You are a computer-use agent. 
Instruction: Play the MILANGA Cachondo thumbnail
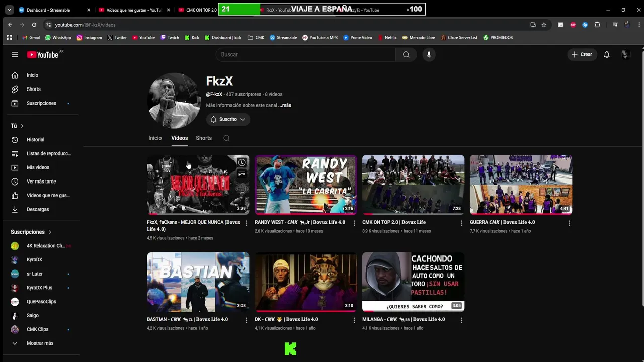click(x=413, y=282)
